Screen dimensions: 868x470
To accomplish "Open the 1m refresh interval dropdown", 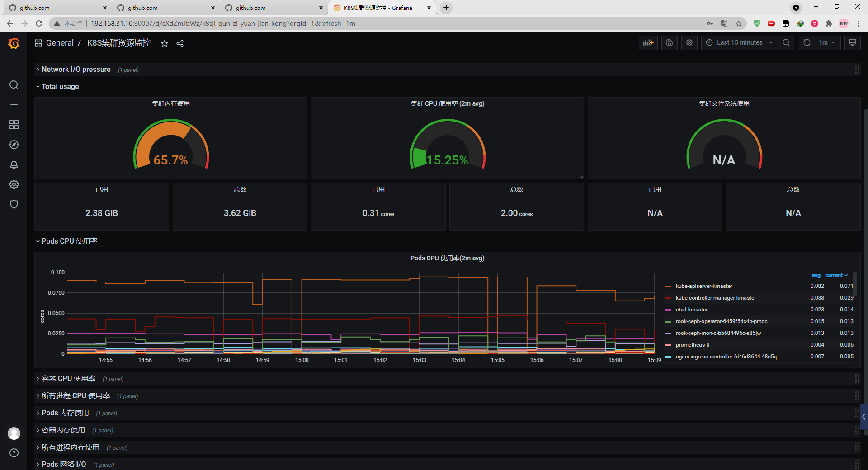I will click(x=827, y=42).
